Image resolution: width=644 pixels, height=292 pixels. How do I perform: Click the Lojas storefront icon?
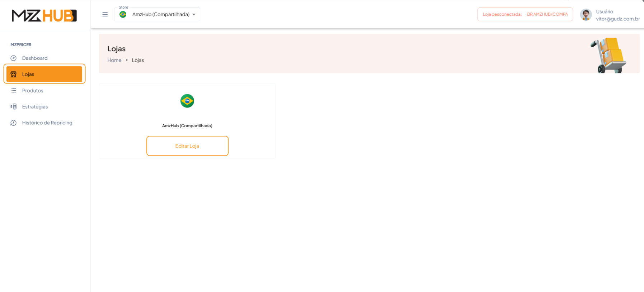14,74
